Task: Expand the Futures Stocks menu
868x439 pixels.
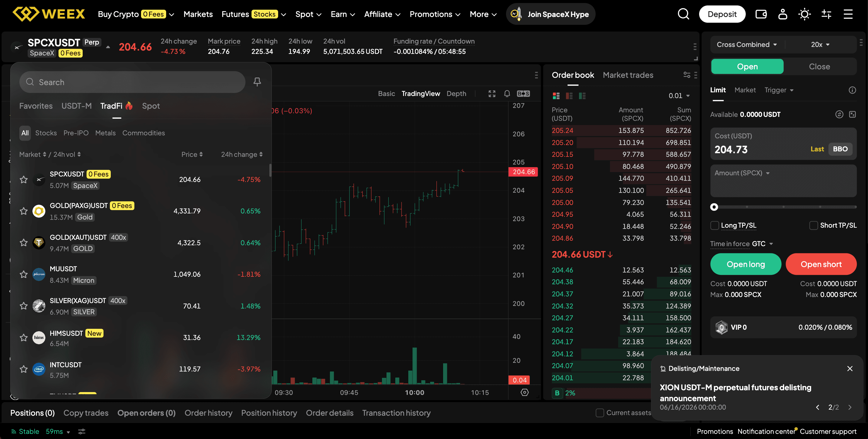Action: point(254,14)
